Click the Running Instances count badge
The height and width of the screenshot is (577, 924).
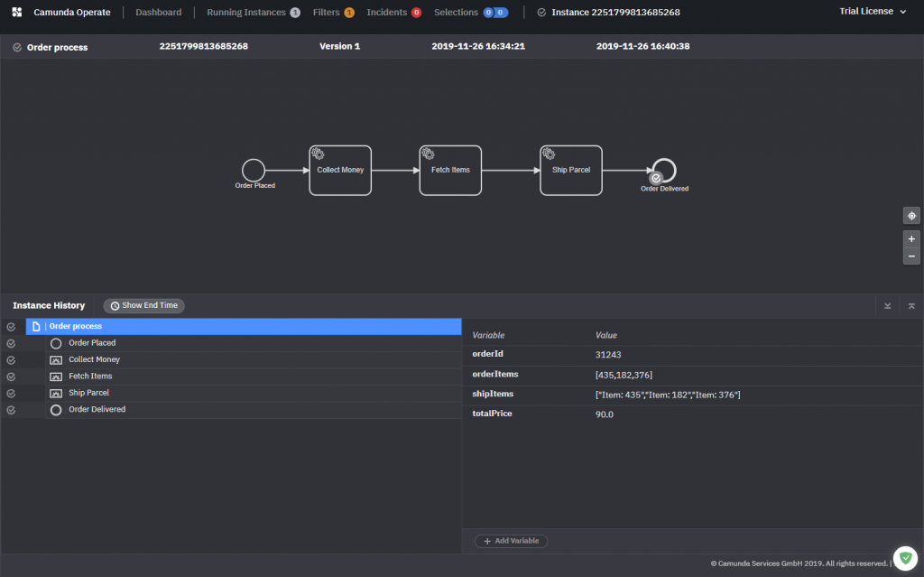(x=295, y=13)
